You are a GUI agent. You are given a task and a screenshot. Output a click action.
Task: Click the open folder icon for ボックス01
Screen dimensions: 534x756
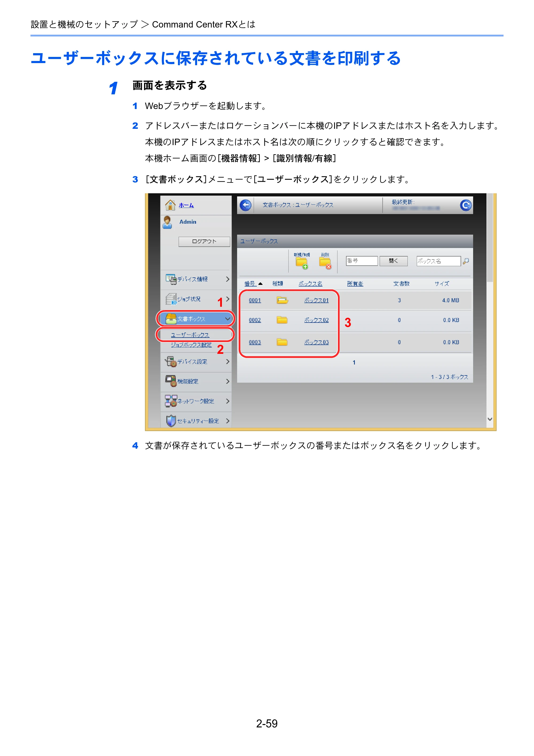(282, 300)
